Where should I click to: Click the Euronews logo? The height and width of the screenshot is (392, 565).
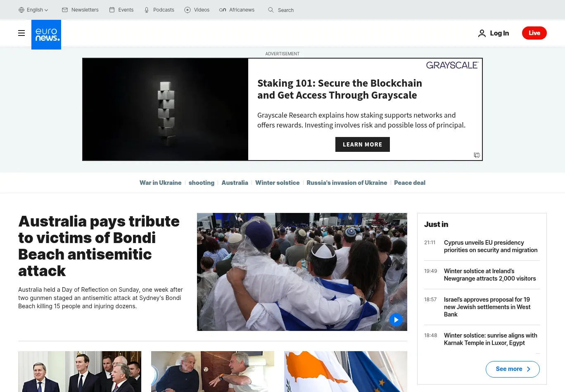46,35
